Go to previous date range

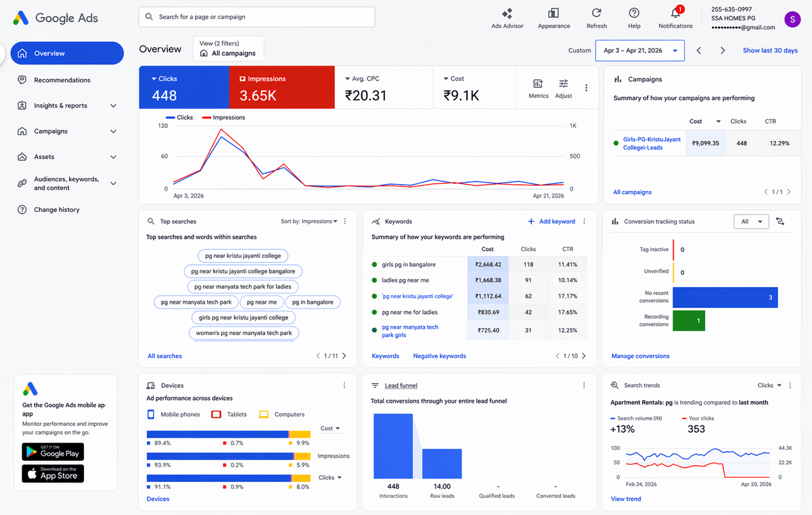699,51
